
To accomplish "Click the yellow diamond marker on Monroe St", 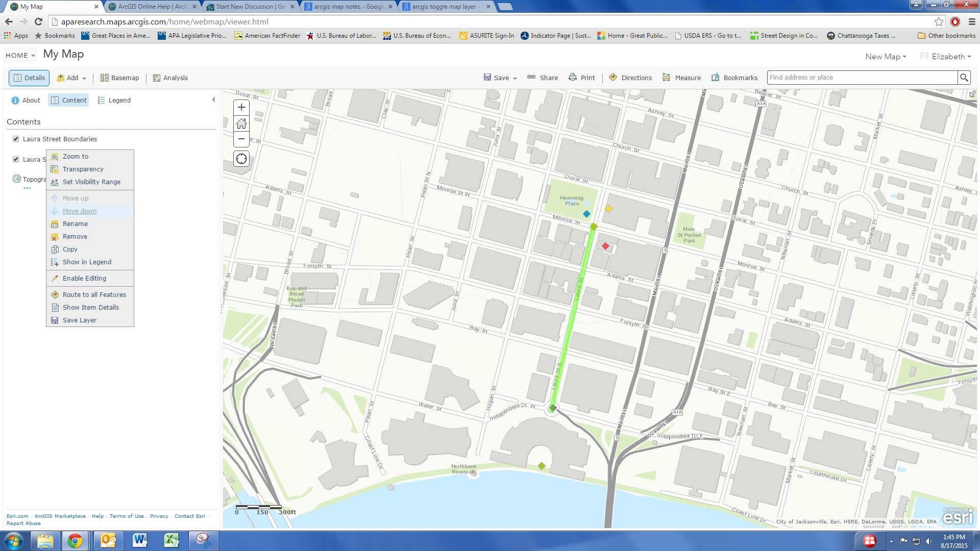I will 608,209.
